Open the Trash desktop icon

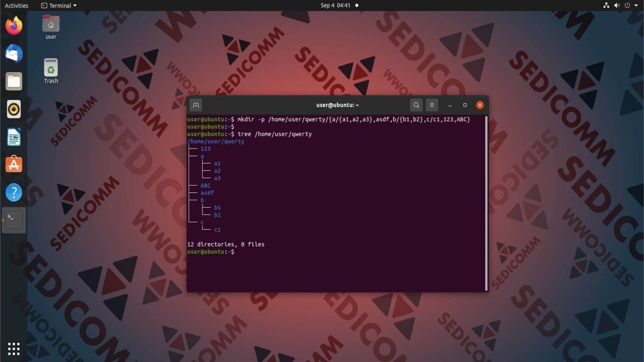click(x=51, y=71)
